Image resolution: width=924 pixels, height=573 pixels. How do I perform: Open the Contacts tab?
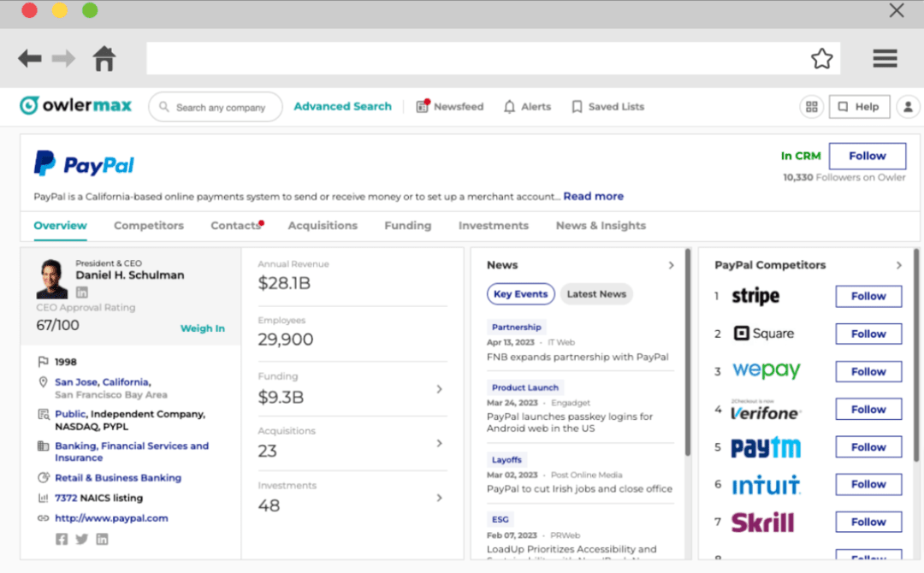tap(234, 225)
